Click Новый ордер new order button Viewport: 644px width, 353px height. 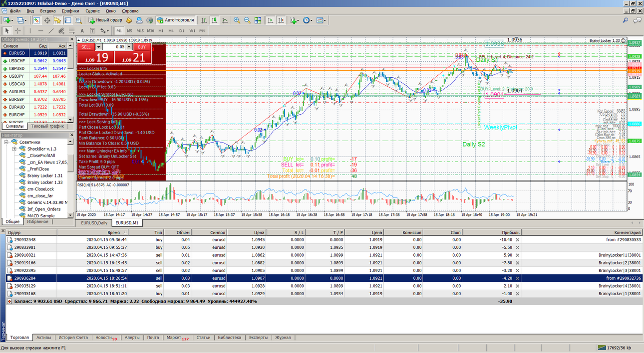point(105,20)
